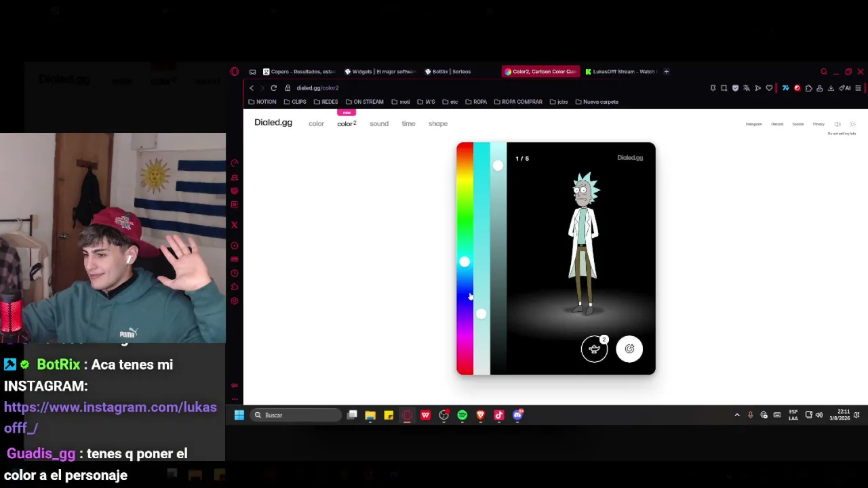Open the ON STREAM bookmarks folder
The height and width of the screenshot is (488, 868).
pos(365,102)
